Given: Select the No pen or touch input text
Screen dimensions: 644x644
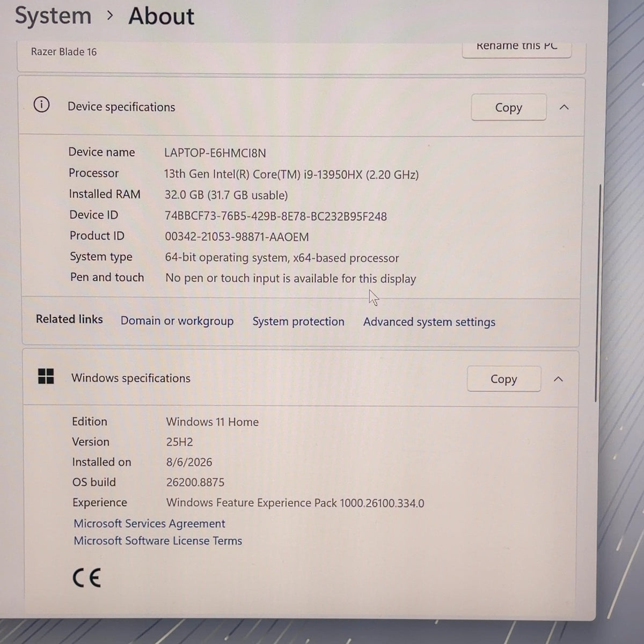Looking at the screenshot, I should click(290, 279).
